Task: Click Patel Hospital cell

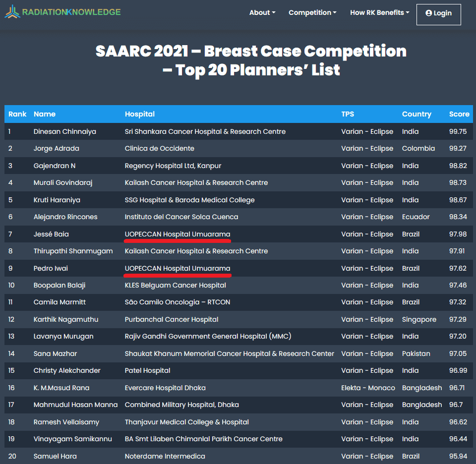Action: [147, 371]
